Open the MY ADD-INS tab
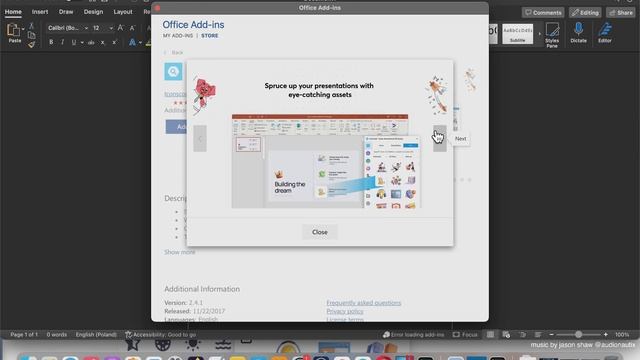The height and width of the screenshot is (360, 640). [x=178, y=36]
